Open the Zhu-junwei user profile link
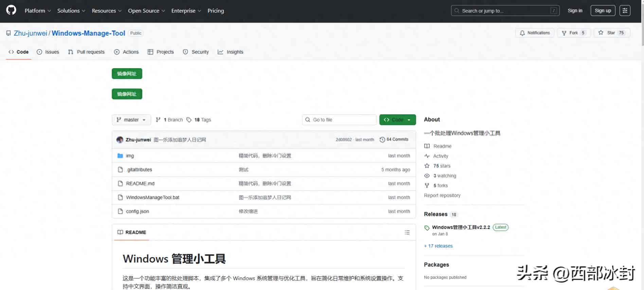The image size is (644, 290). [31, 33]
